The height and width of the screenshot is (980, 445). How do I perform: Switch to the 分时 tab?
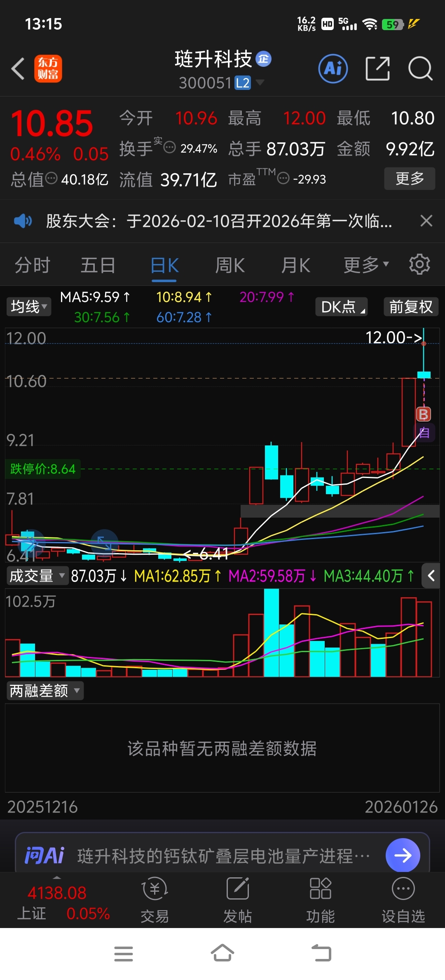[33, 265]
